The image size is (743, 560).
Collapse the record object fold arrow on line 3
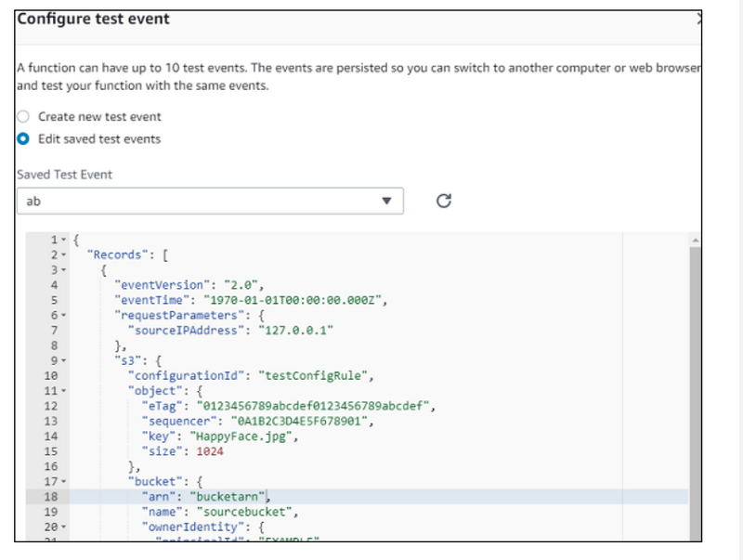point(64,269)
